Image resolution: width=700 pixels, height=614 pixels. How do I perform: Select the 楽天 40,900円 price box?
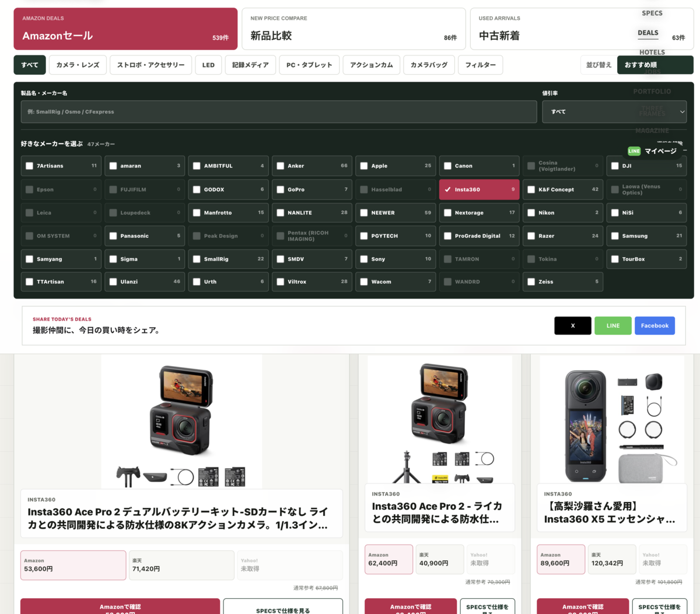pos(440,559)
